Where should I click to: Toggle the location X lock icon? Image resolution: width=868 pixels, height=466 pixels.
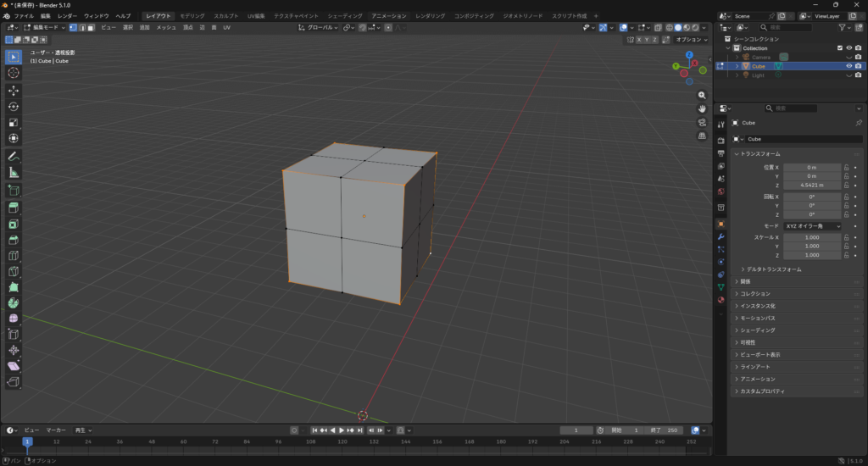coord(846,167)
